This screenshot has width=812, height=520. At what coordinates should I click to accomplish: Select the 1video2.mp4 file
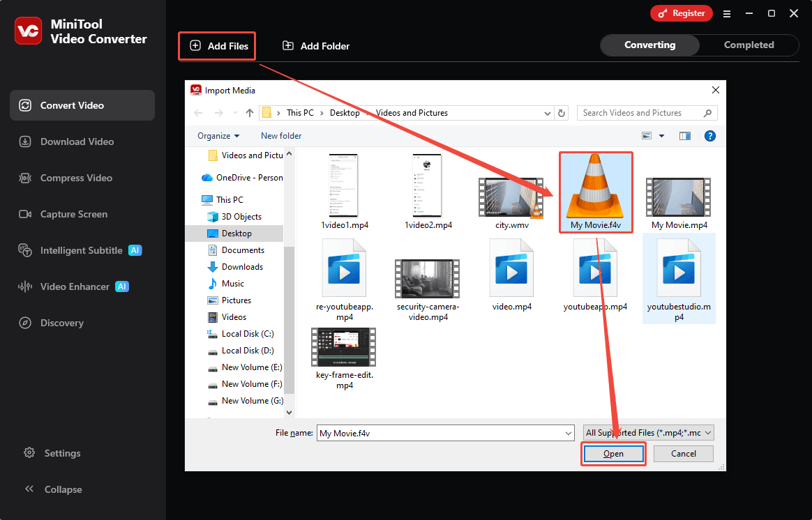click(428, 192)
